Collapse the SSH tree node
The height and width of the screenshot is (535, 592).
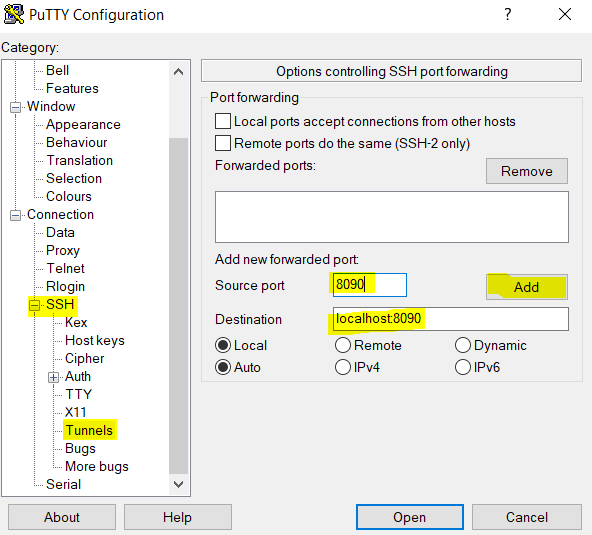point(34,305)
